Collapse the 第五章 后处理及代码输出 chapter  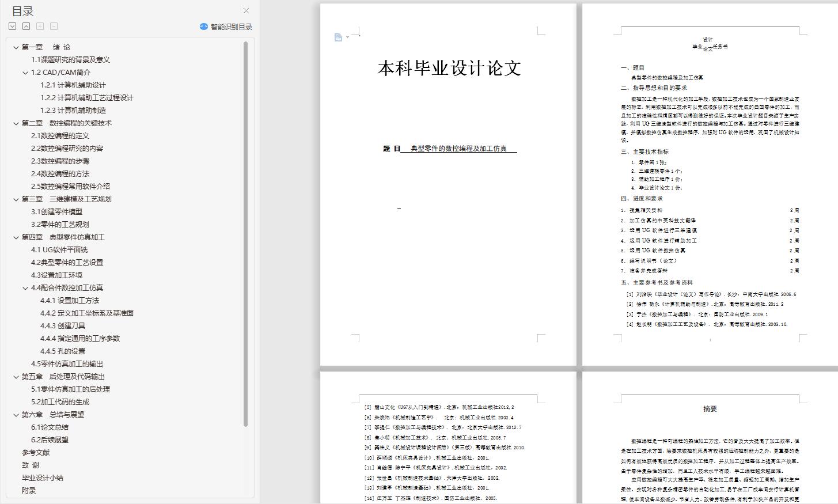coord(16,377)
